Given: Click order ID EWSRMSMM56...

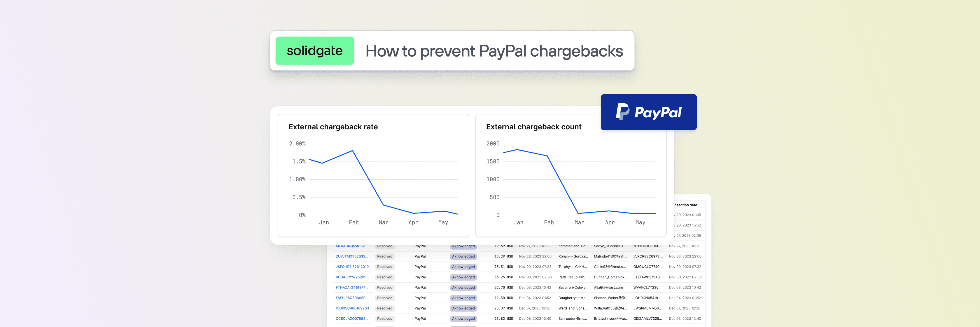Looking at the screenshot, I should click(x=647, y=308).
